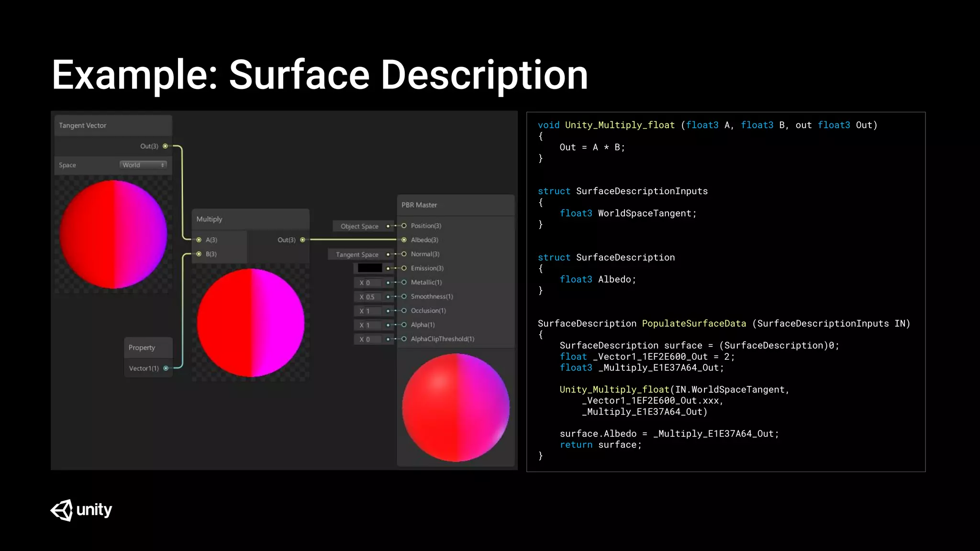Select the Property node header
Image resolution: width=980 pixels, height=551 pixels.
point(148,348)
